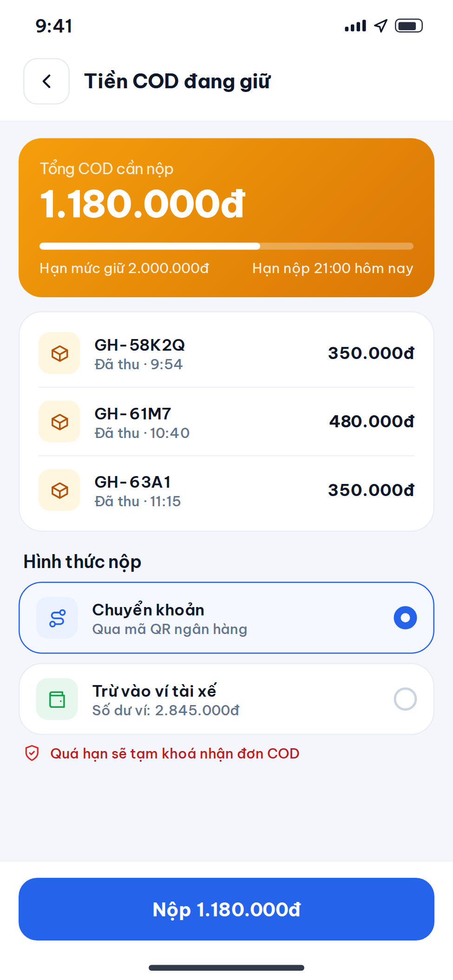
Task: Tap the green driver wallet icon
Action: pyautogui.click(x=57, y=699)
